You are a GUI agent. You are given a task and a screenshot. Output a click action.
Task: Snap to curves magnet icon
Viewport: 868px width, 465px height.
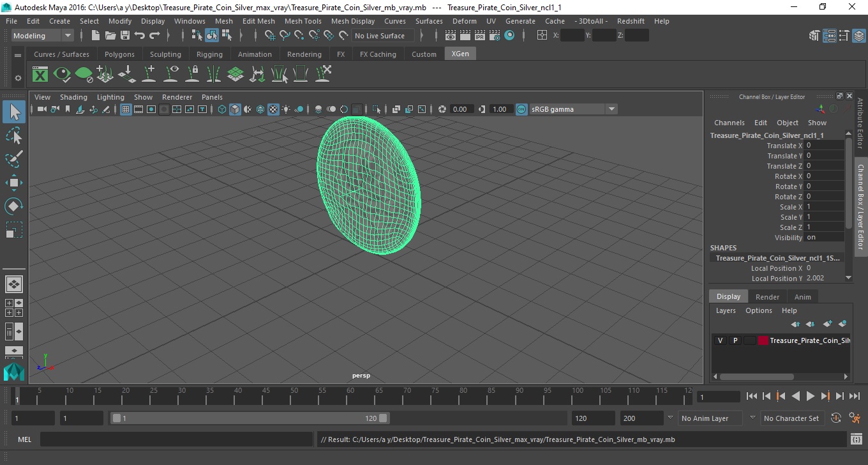coord(285,36)
